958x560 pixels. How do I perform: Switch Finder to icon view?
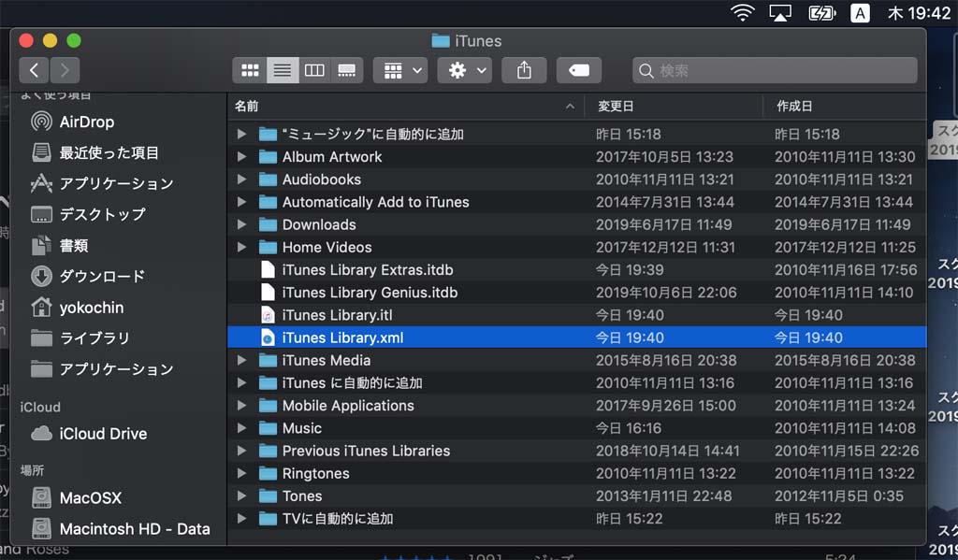click(x=250, y=70)
